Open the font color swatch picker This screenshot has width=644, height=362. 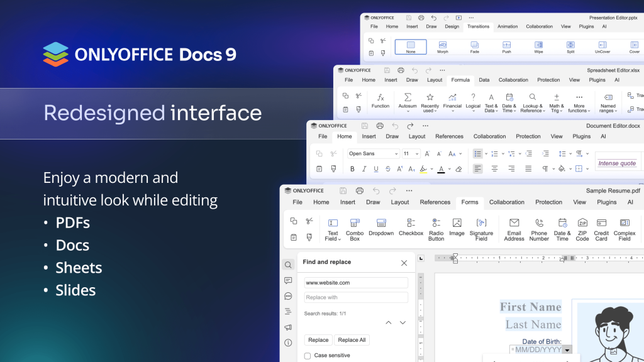tap(441, 169)
